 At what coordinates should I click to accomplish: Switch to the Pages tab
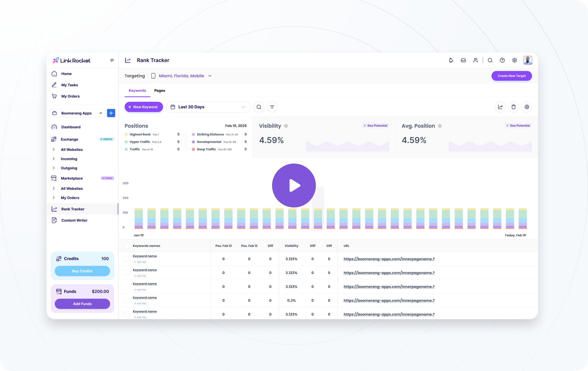[x=160, y=91]
